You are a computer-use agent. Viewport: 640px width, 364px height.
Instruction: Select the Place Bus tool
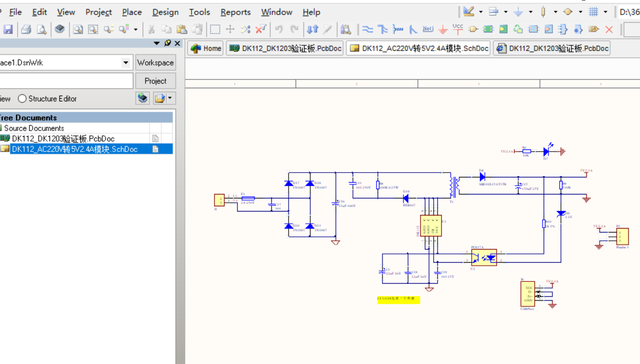click(x=383, y=29)
